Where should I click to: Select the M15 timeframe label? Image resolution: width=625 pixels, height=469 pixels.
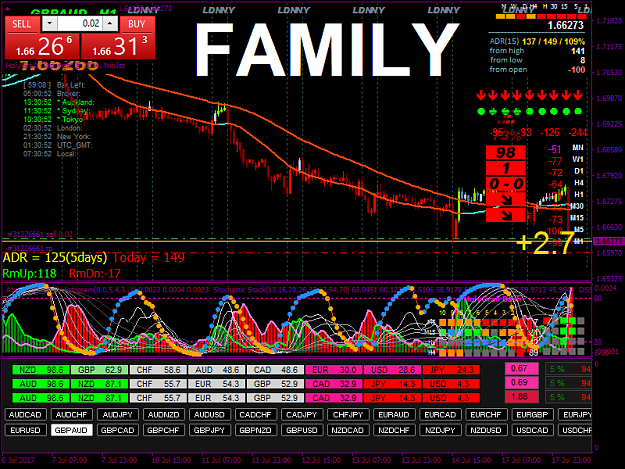click(x=577, y=218)
